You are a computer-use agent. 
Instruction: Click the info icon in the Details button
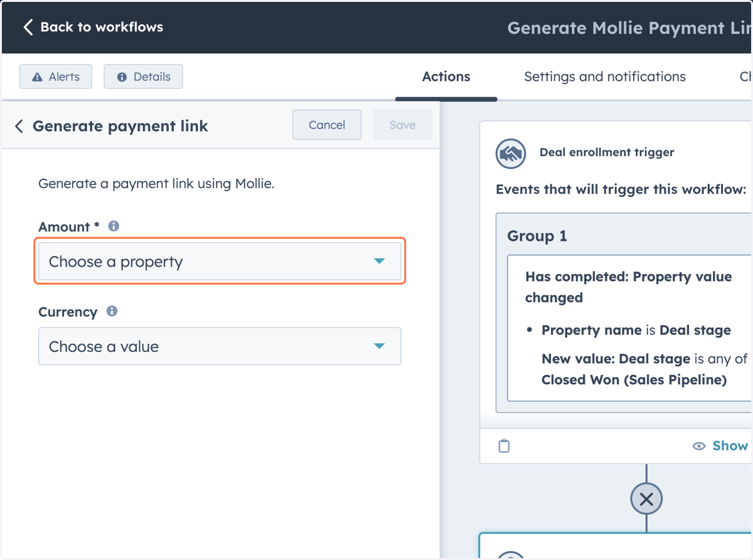pos(122,77)
